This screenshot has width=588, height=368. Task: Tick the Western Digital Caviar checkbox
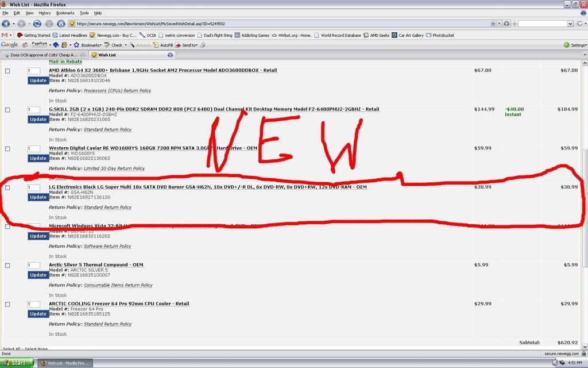7,149
